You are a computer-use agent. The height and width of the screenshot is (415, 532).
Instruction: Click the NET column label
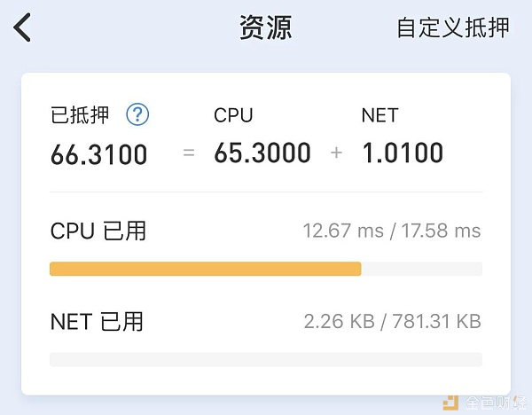coord(379,115)
